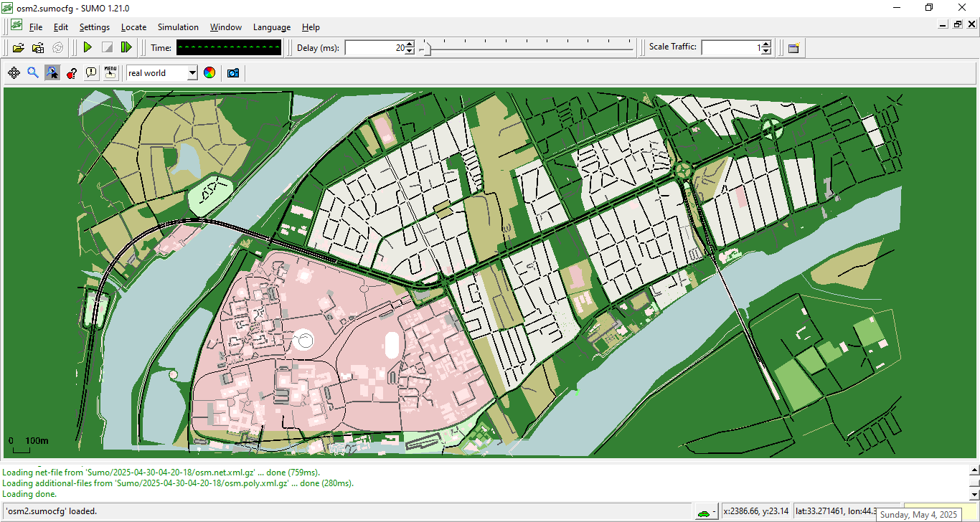Screen dimensions: 980x522
Task: Expand the 'real world' color scheme dropdown
Action: point(192,73)
